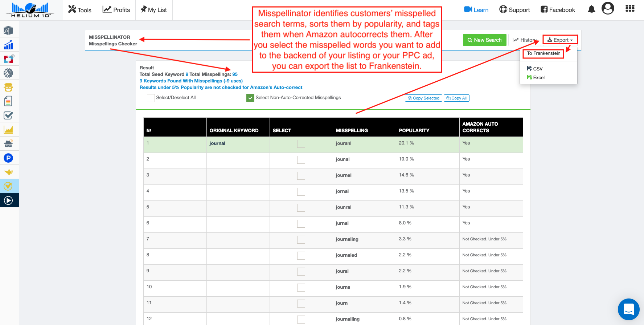Click original keyword journal in row 1
The width and height of the screenshot is (644, 325).
pos(217,143)
